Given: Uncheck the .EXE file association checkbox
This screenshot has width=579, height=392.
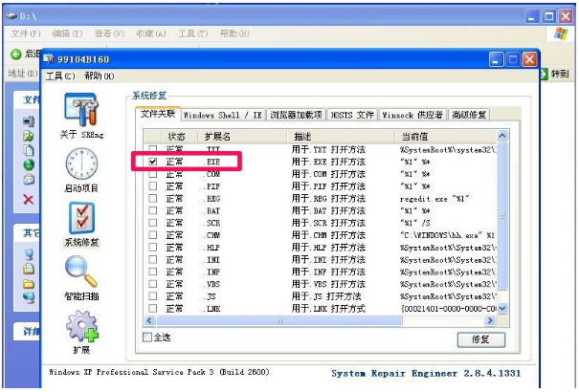Looking at the screenshot, I should [x=153, y=163].
